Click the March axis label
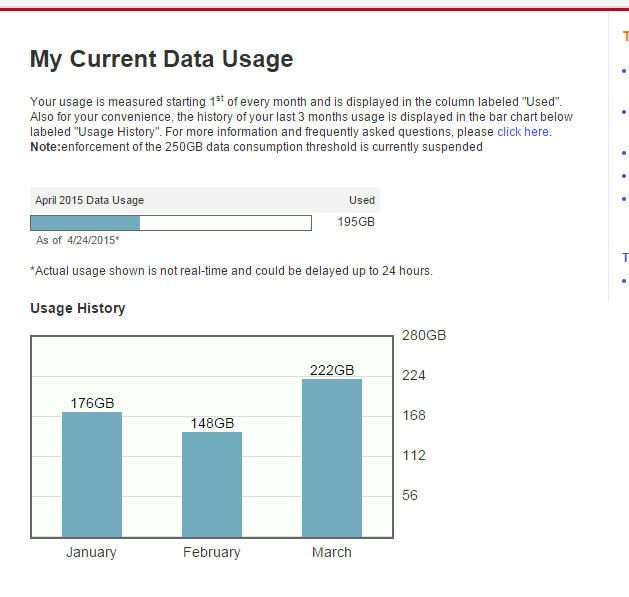 [x=332, y=552]
